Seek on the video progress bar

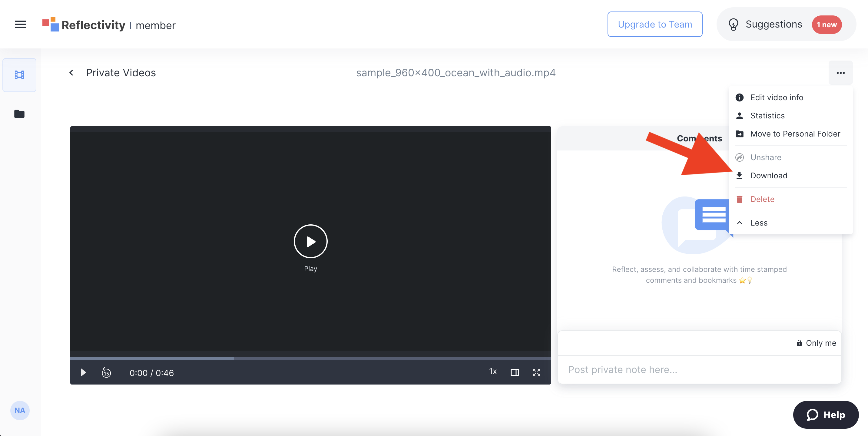[310, 358]
